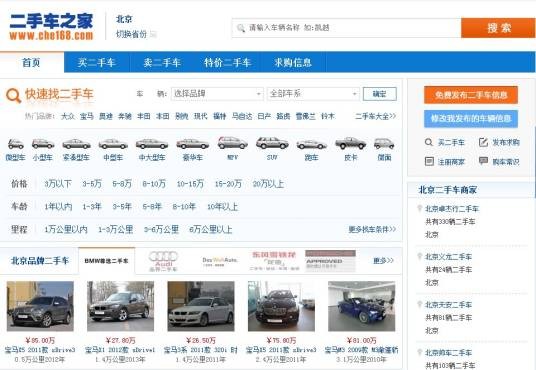This screenshot has height=370, width=536.
Task: Pick the MPV vehicle icon
Action: (232, 143)
